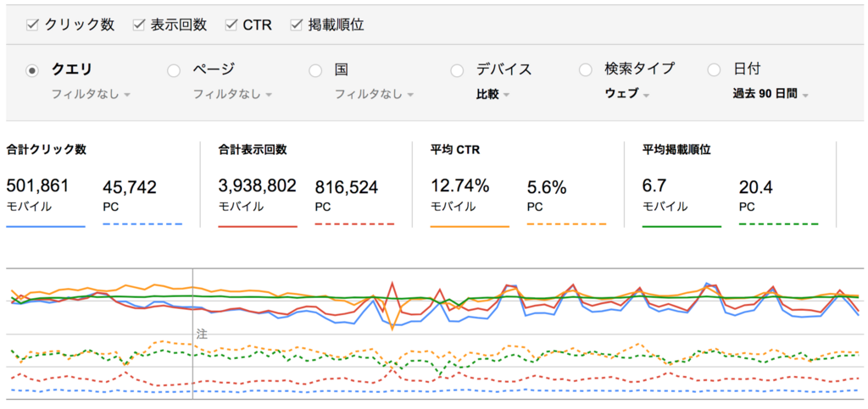The height and width of the screenshot is (409, 868).
Task: Click PC CTR value 5.6%
Action: (547, 188)
